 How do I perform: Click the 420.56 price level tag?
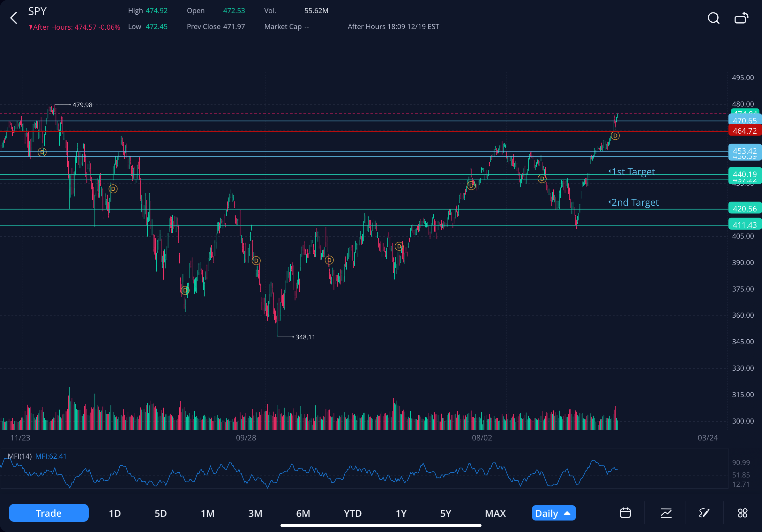[745, 209]
